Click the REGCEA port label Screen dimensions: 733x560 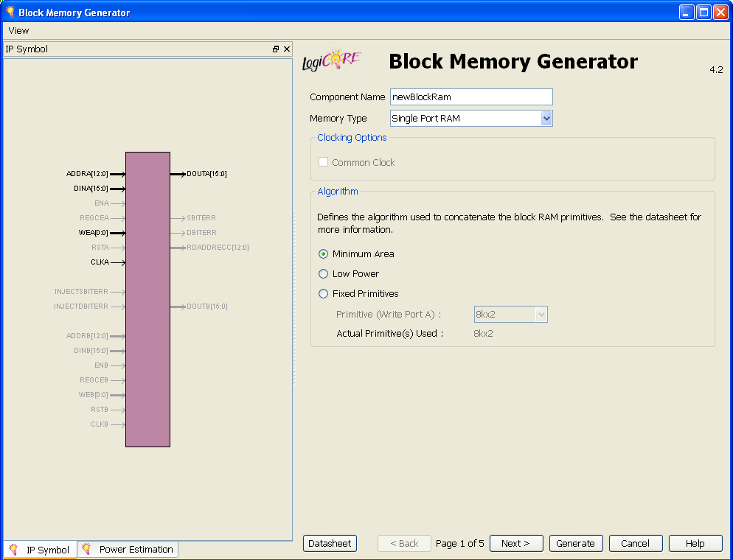94,218
